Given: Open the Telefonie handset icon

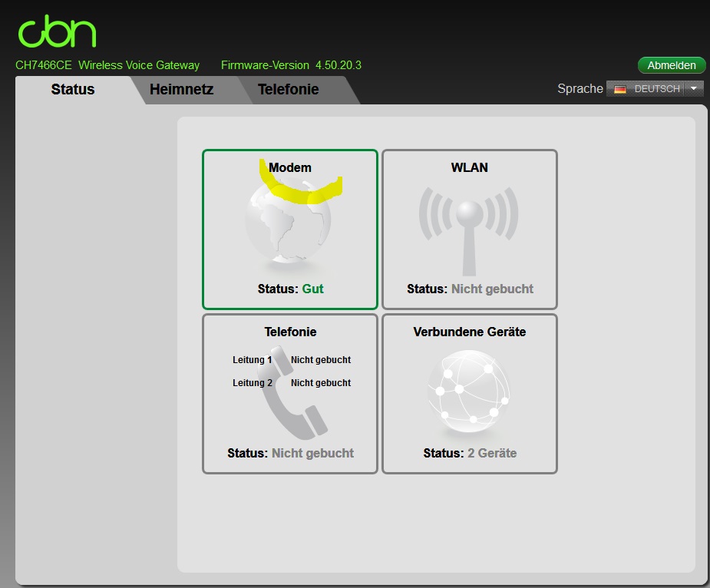Looking at the screenshot, I should pyautogui.click(x=292, y=392).
